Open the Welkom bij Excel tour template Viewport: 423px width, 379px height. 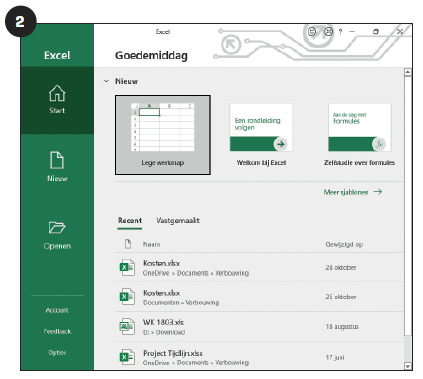click(x=261, y=135)
